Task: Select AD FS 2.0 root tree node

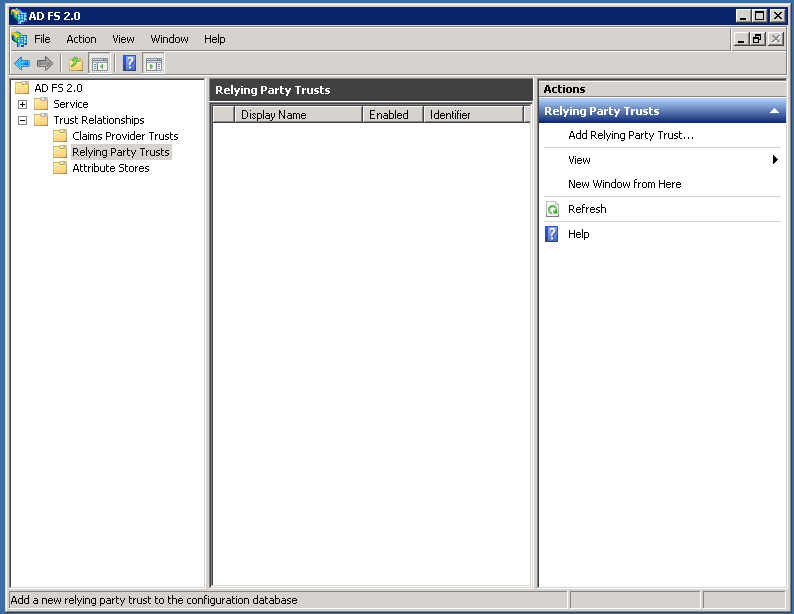Action: [x=58, y=88]
